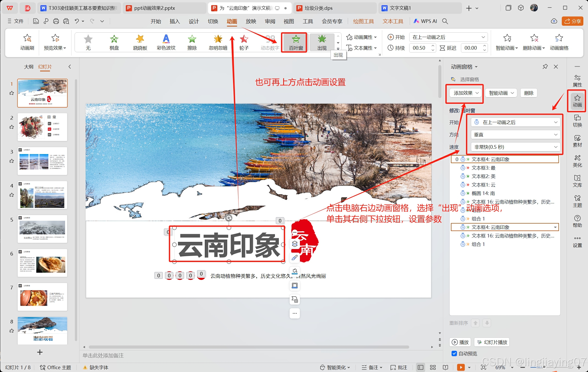Image resolution: width=588 pixels, height=372 pixels.
Task: Expand the 速度 非常快 dropdown
Action: [515, 147]
